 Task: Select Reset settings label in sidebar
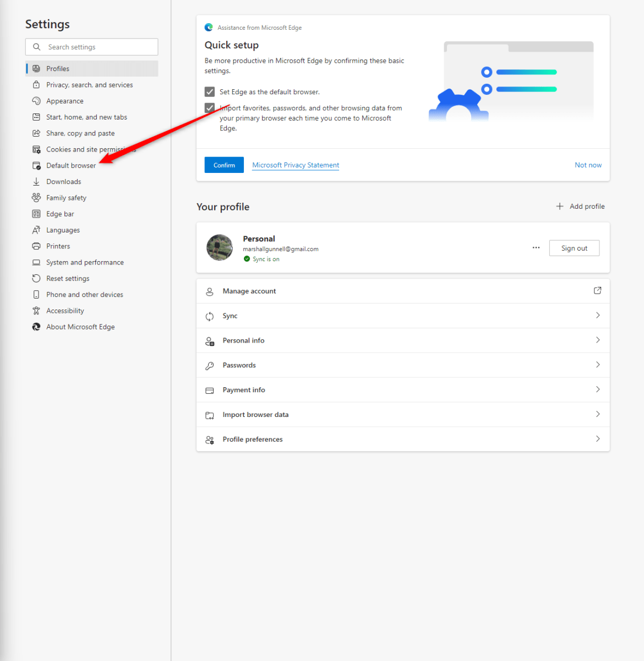68,279
